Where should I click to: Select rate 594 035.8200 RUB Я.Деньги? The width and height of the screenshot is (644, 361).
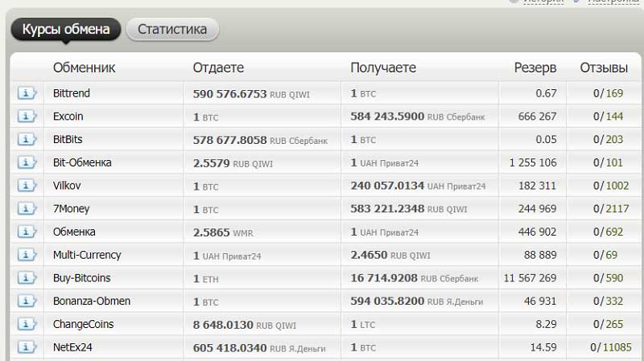pos(417,302)
